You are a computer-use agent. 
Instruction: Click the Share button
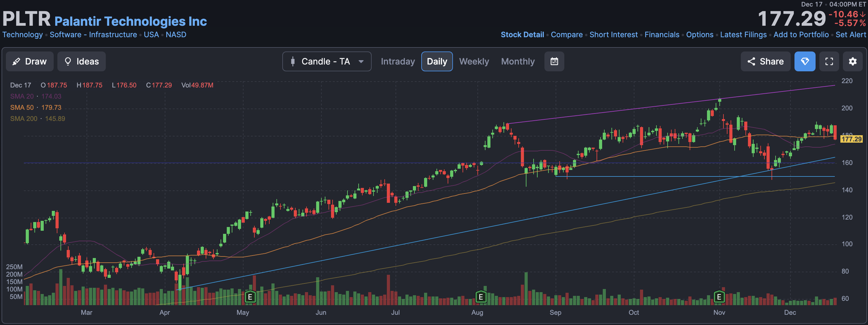click(765, 61)
